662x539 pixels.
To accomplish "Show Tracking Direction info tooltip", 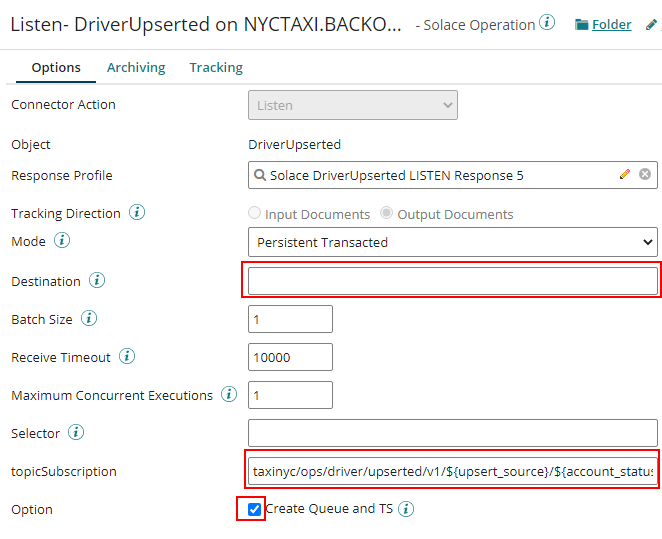I will point(137,213).
